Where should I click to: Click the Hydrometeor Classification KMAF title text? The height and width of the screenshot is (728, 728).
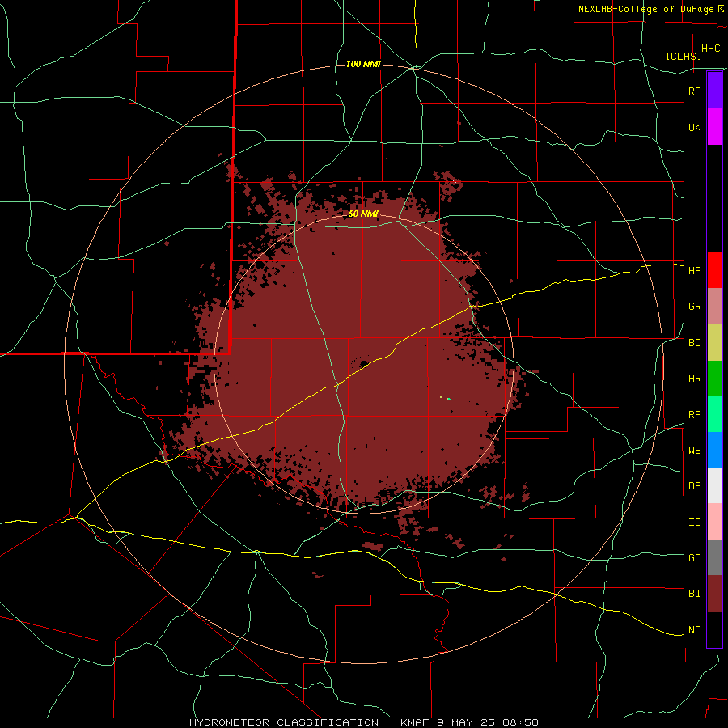pyautogui.click(x=363, y=722)
